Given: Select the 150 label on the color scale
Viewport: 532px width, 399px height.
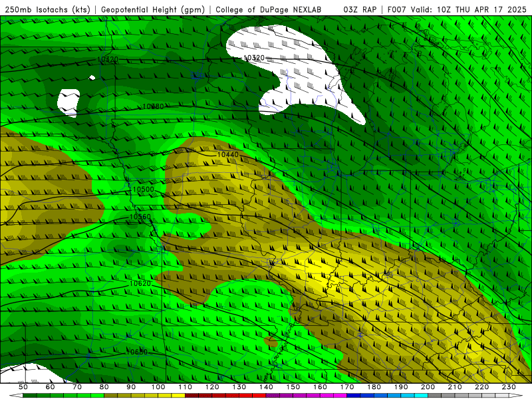Looking at the screenshot, I should click(293, 387).
